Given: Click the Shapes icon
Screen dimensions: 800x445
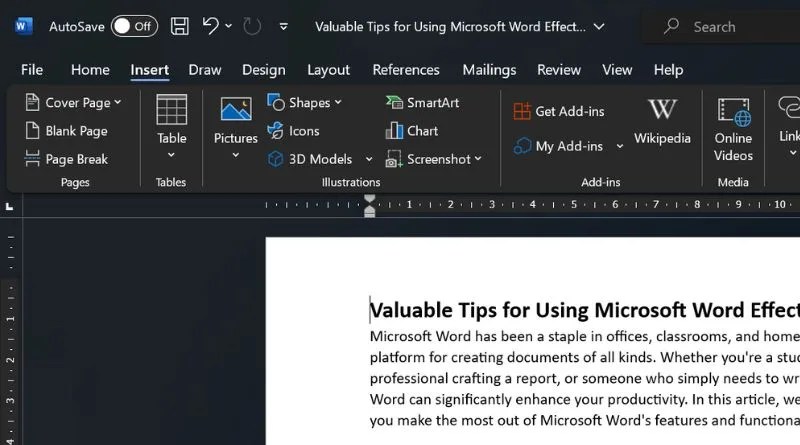Looking at the screenshot, I should tap(276, 102).
